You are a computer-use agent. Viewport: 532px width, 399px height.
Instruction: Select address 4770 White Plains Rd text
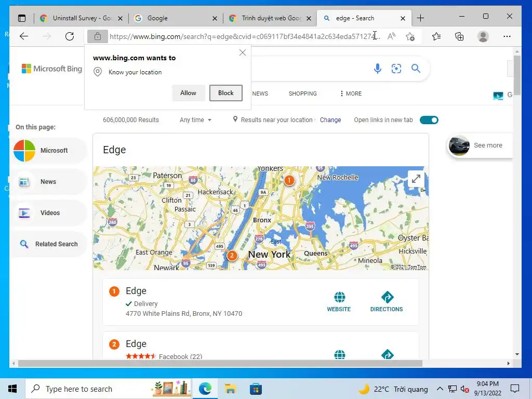[184, 313]
